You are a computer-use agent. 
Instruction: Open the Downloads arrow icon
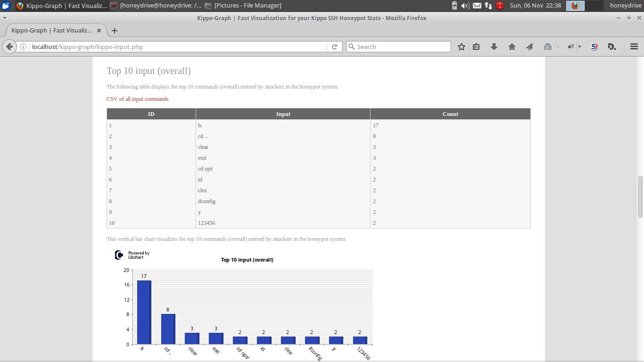pyautogui.click(x=494, y=47)
